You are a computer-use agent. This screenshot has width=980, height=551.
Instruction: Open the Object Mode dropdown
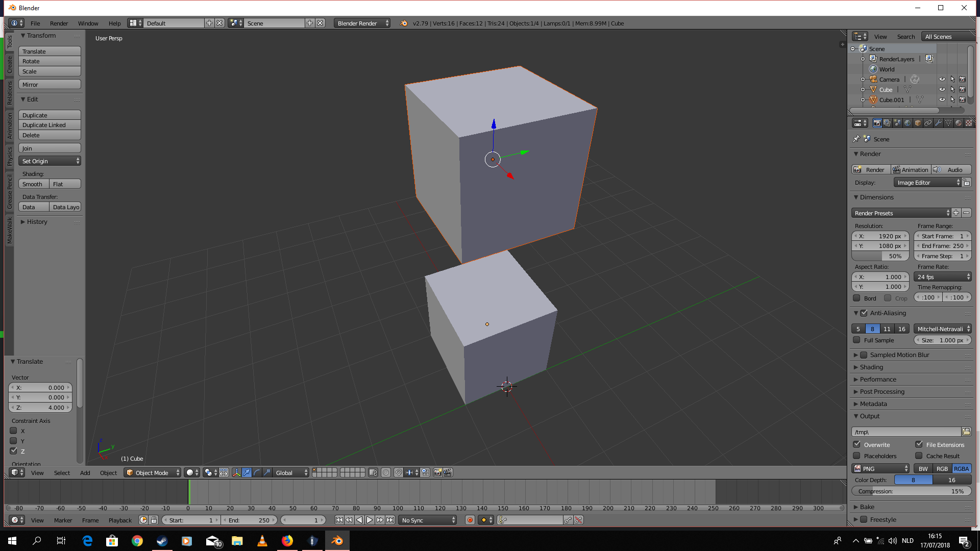[153, 472]
